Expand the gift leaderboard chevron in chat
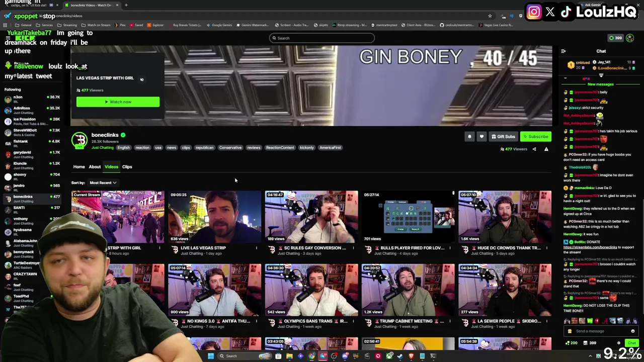Screen dimensions: 644x362 click(601, 75)
